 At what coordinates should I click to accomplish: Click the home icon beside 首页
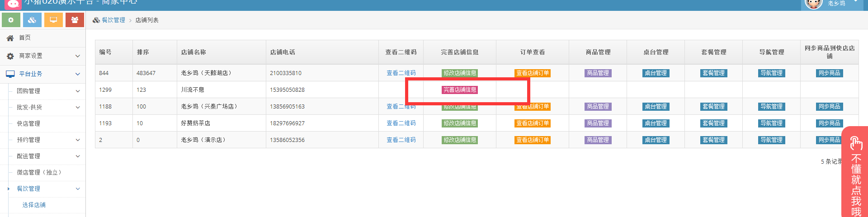click(x=10, y=38)
